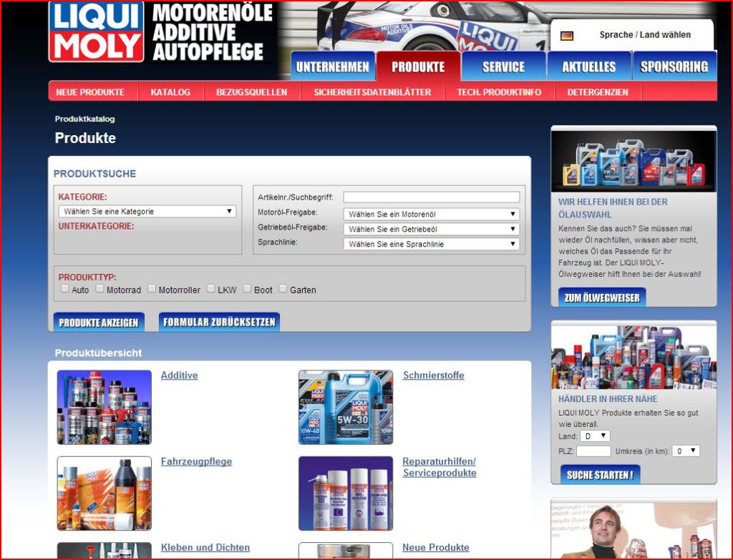
Task: Click the Fahrzeugpflege product thumbnail
Action: tap(105, 493)
